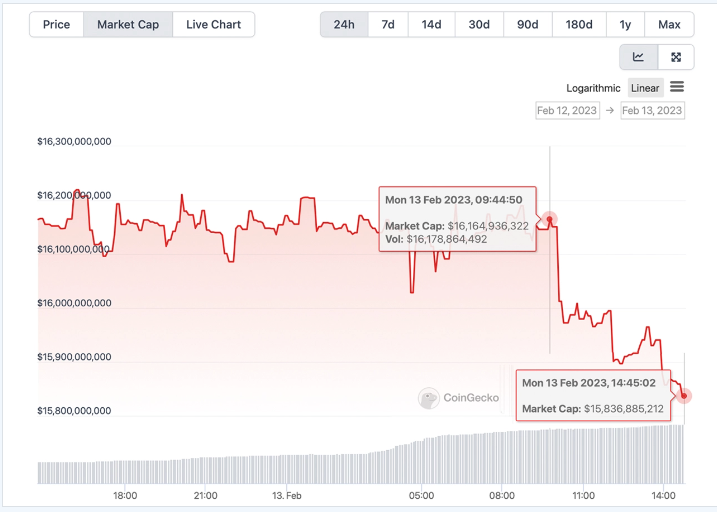Toggle Linear scale
The width and height of the screenshot is (717, 512).
pos(645,88)
